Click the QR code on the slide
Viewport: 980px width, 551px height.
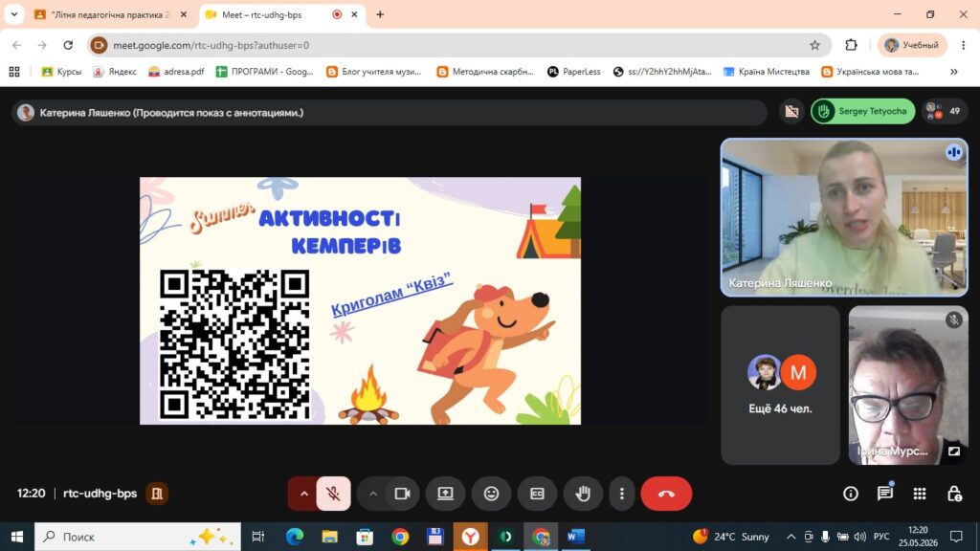point(234,344)
